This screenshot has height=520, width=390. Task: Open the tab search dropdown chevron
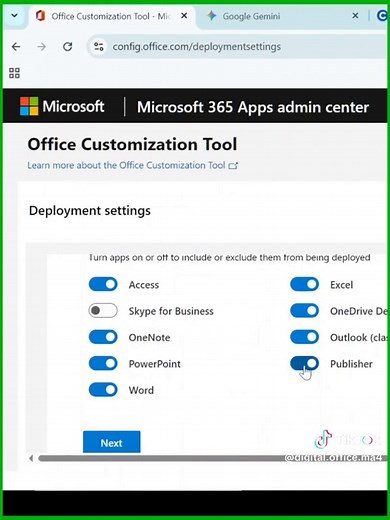pos(14,16)
